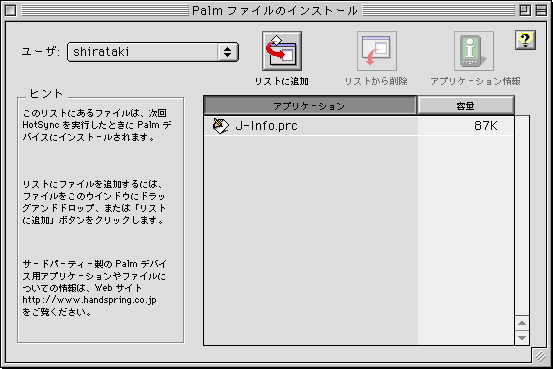Viewport: 553px width, 369px height.
Task: Click the window resize grip corner
Action: pyautogui.click(x=540, y=357)
